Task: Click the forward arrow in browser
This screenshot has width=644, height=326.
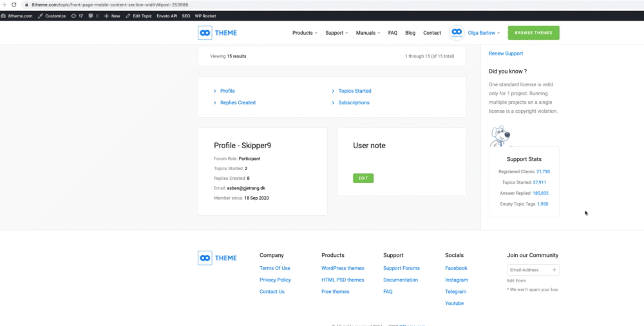Action: pos(4,5)
